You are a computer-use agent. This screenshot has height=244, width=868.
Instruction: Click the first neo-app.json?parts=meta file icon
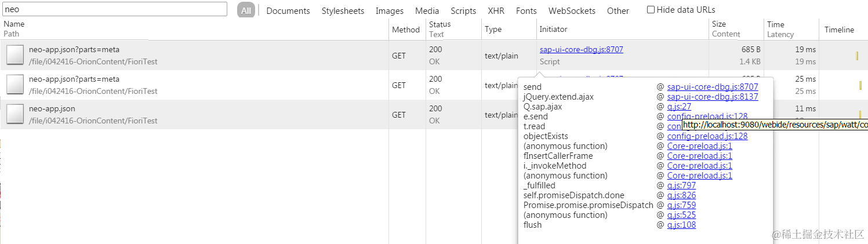coord(15,56)
